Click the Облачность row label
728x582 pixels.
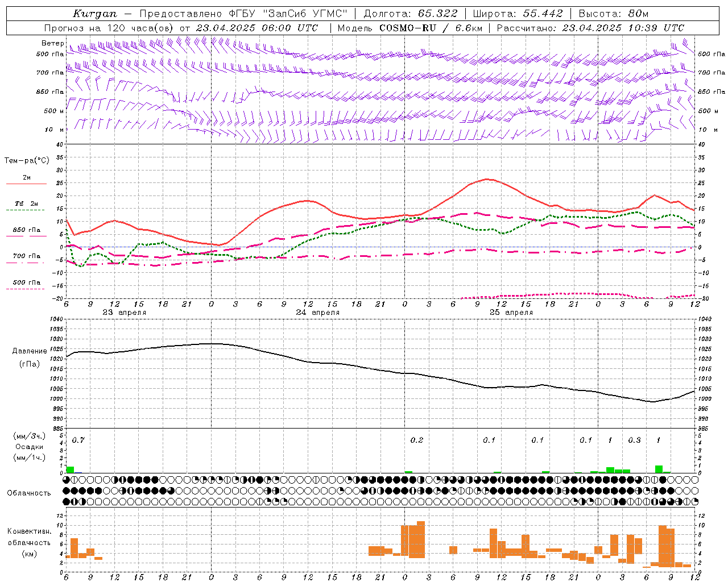[29, 493]
